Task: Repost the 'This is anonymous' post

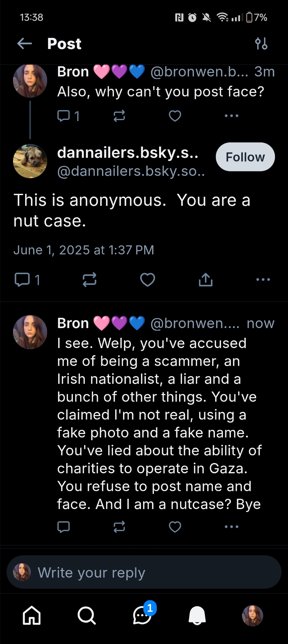Action: (89, 279)
